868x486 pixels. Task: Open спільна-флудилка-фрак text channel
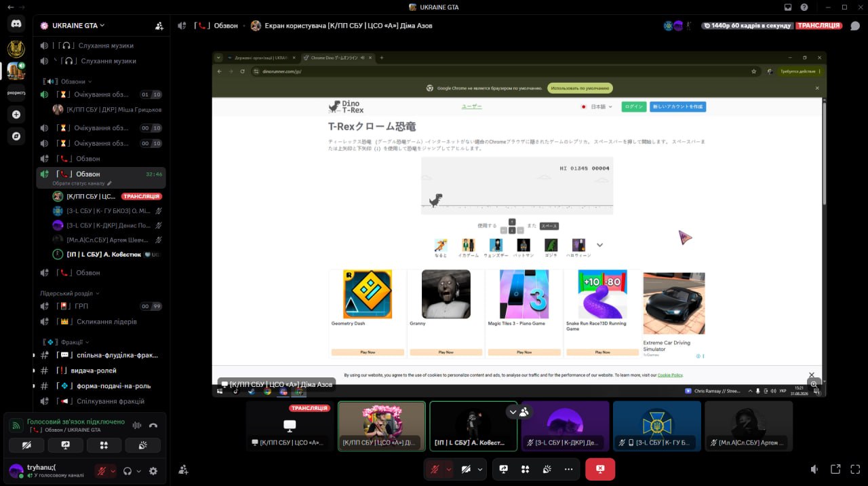point(101,355)
